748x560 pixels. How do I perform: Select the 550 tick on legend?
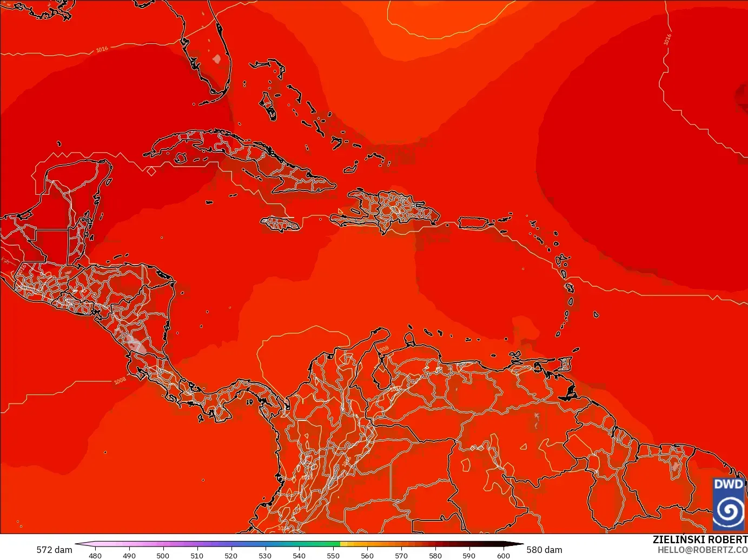(x=333, y=556)
